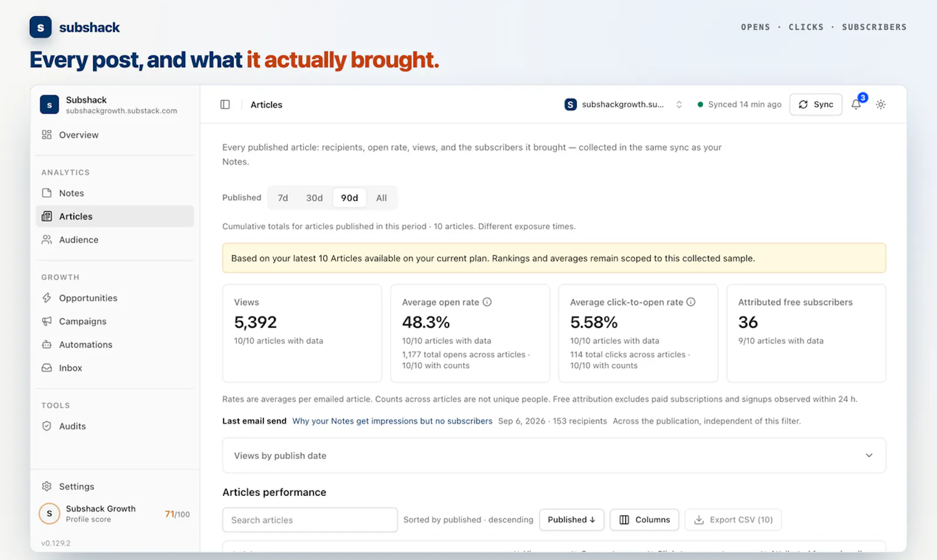
Task: Open the notifications bell
Action: pyautogui.click(x=856, y=104)
